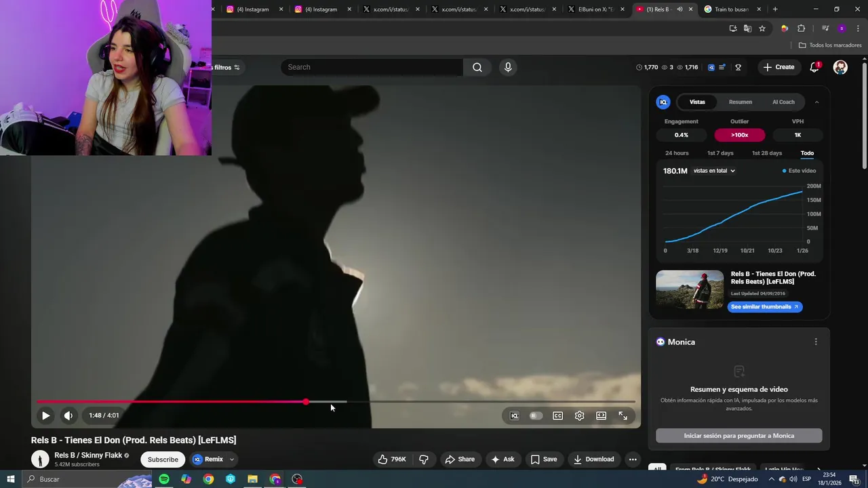
Task: Click the install app icon in the address bar
Action: point(733,28)
